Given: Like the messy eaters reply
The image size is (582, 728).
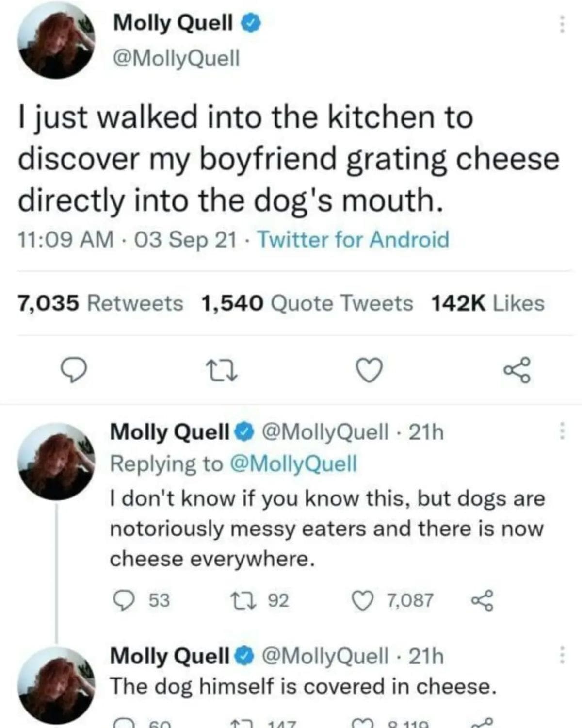Looking at the screenshot, I should (360, 600).
